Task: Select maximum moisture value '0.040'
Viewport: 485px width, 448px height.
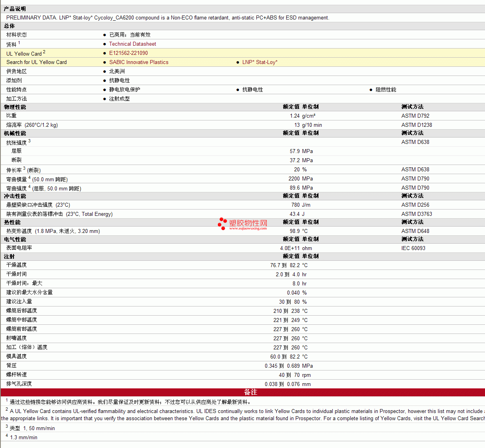Action: pyautogui.click(x=293, y=293)
